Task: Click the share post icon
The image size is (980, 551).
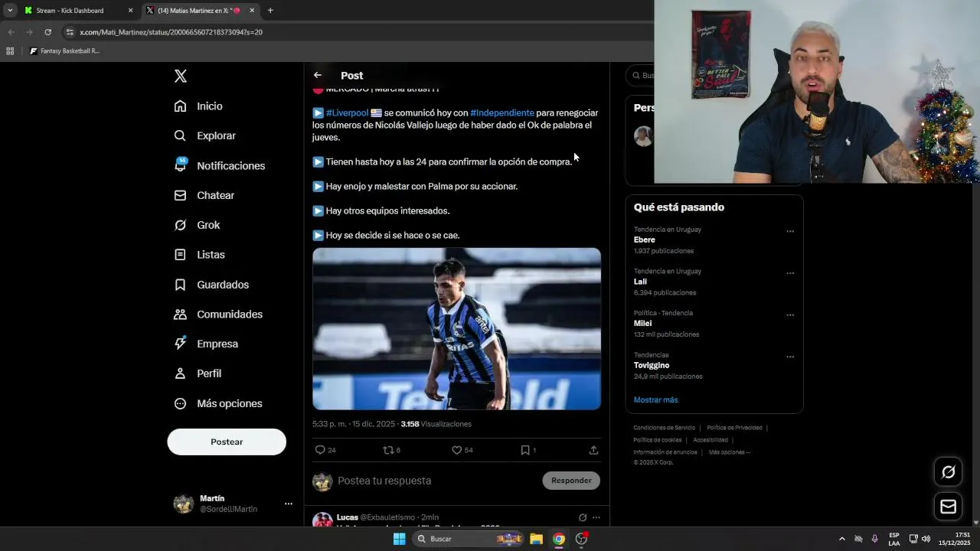Action: coord(593,450)
